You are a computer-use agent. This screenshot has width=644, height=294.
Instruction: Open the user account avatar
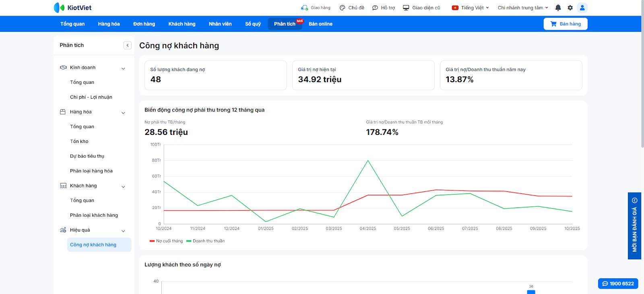tap(582, 8)
